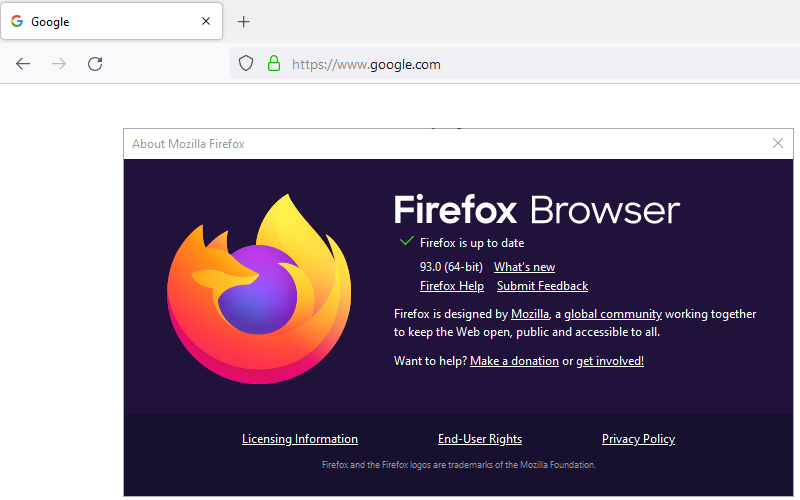Image resolution: width=800 pixels, height=500 pixels.
Task: Open the Privacy Policy link
Action: (x=638, y=439)
